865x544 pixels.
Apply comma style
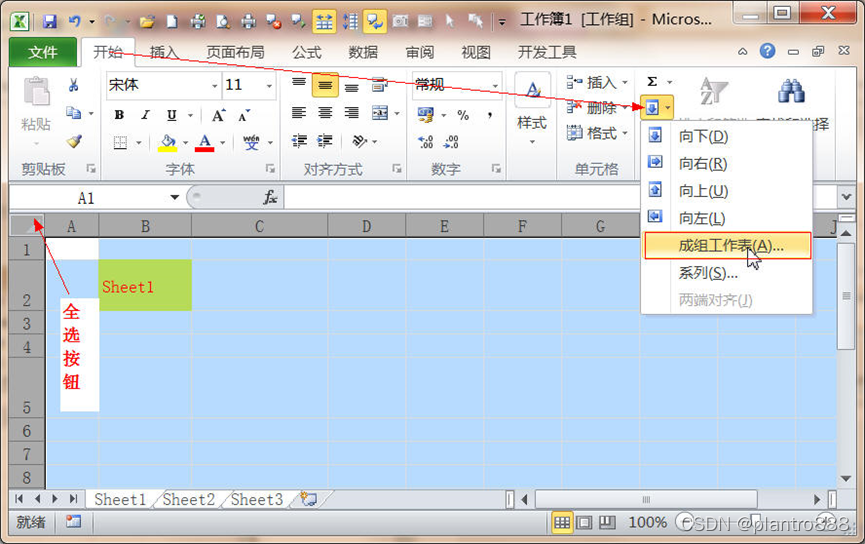click(489, 115)
